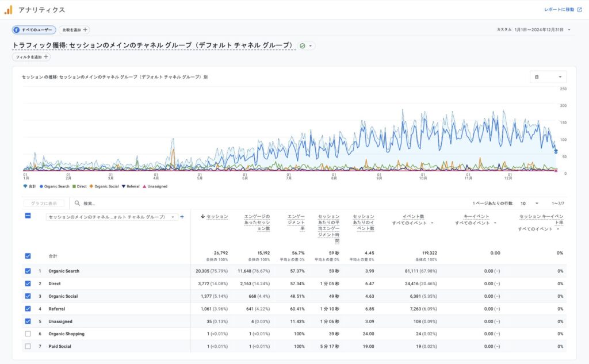The height and width of the screenshot is (364, 589).
Task: Click the search magnifier icon above the table
Action: click(x=77, y=203)
